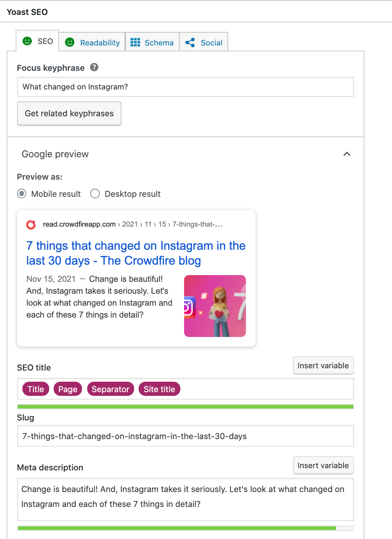Image resolution: width=392 pixels, height=539 pixels.
Task: Click the Focus keyphrase input field
Action: coord(185,87)
